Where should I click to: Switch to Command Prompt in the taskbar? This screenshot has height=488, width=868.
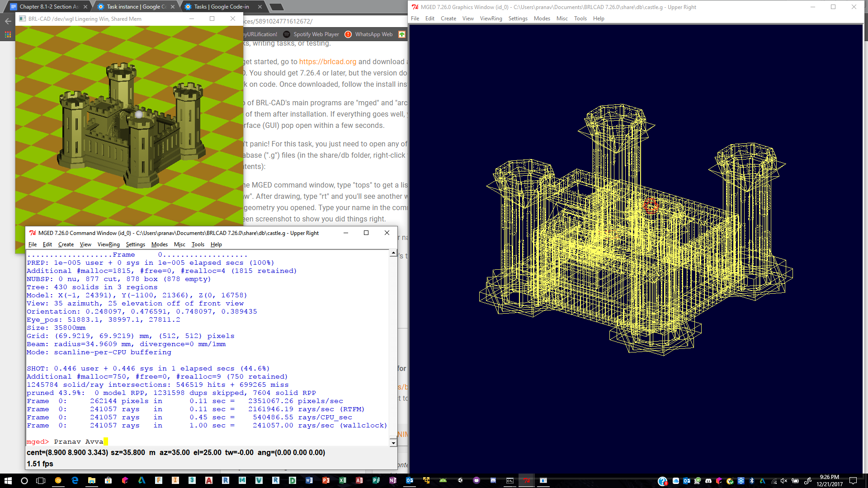tap(509, 480)
